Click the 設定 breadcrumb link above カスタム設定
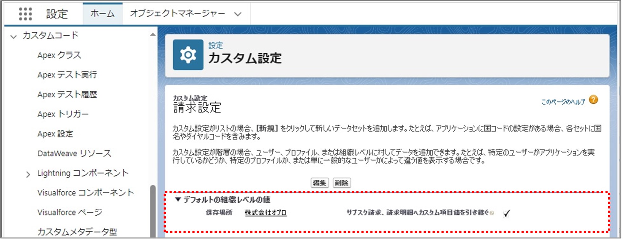This screenshot has height=240, width=644. click(x=215, y=45)
